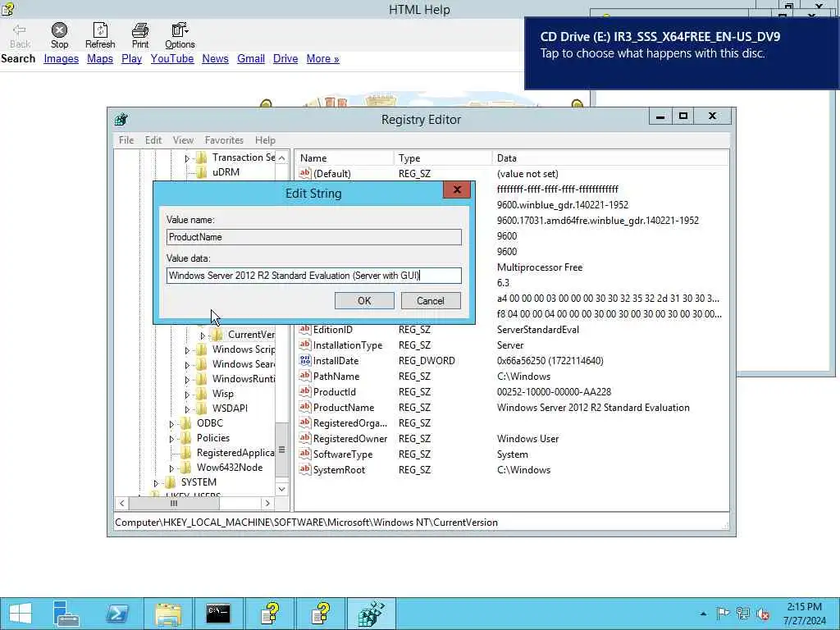Click the Maps link in HTML Help
Image resolution: width=840 pixels, height=630 pixels.
pos(99,58)
